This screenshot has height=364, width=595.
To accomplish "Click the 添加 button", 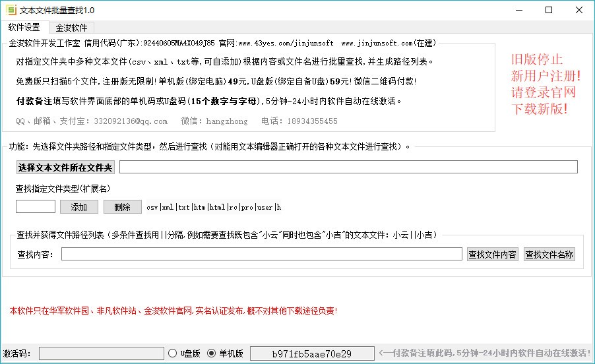I will [x=79, y=207].
